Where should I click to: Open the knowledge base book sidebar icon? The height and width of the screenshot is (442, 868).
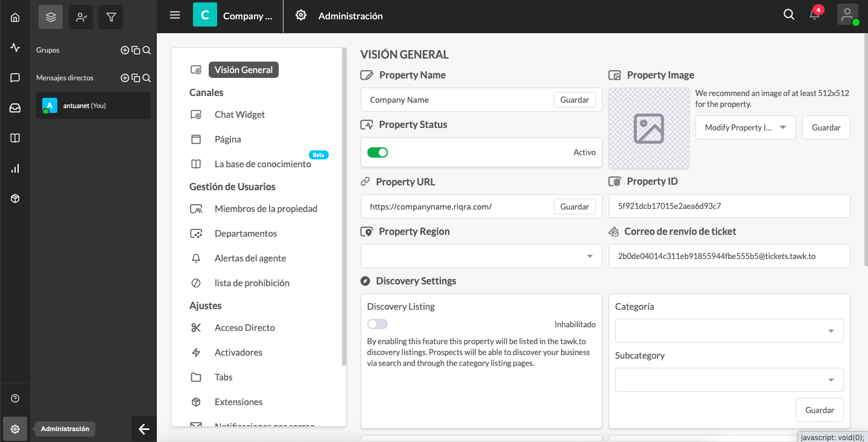15,138
